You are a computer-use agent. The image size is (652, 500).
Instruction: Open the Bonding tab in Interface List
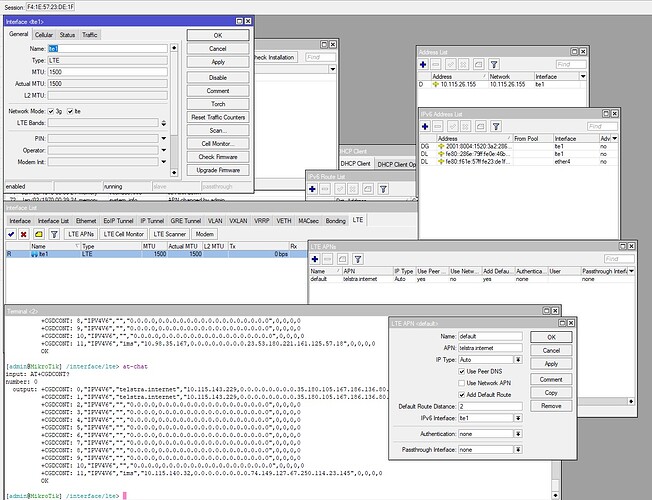coord(336,221)
